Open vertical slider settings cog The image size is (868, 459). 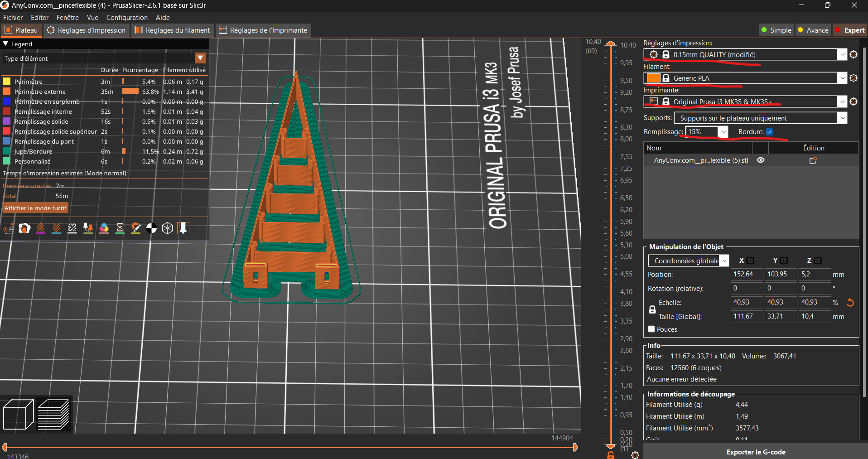(x=635, y=455)
